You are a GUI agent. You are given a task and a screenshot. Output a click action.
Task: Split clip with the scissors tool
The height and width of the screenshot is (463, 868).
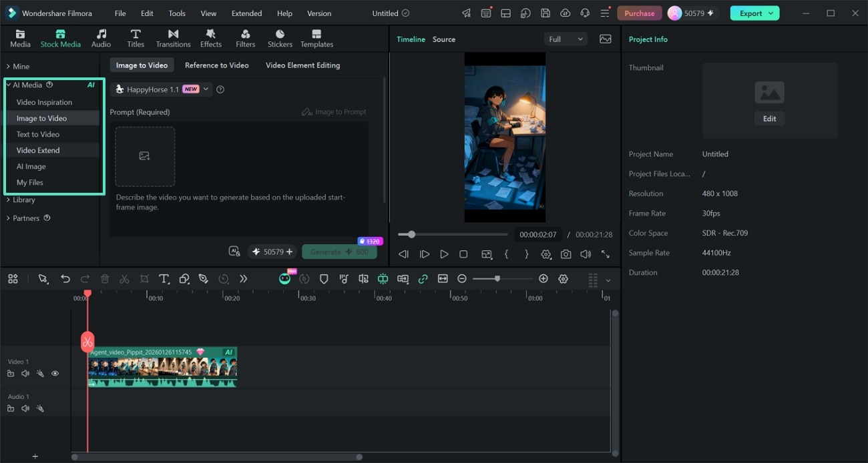coord(124,279)
